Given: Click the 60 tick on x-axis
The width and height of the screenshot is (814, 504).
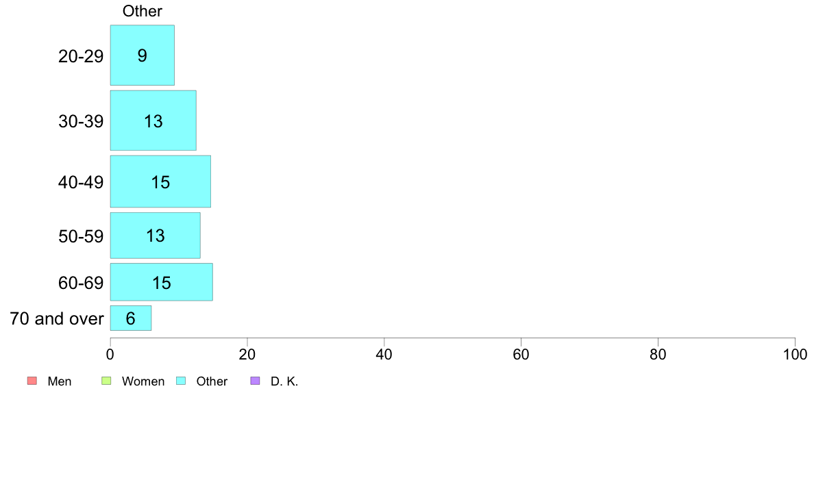Looking at the screenshot, I should 521,355.
